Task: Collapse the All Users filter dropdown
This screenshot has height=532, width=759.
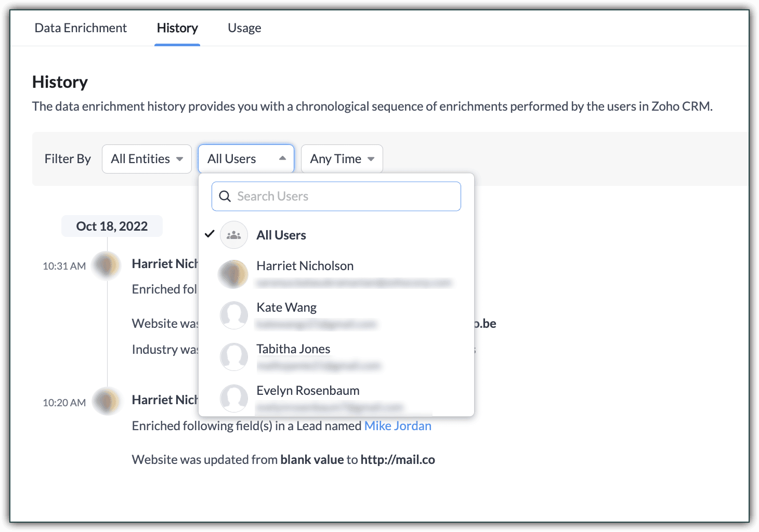Action: coord(246,159)
